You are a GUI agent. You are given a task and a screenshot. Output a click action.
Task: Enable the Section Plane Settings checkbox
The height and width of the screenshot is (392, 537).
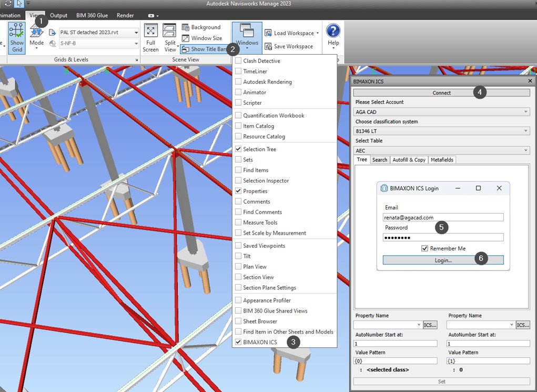[238, 287]
